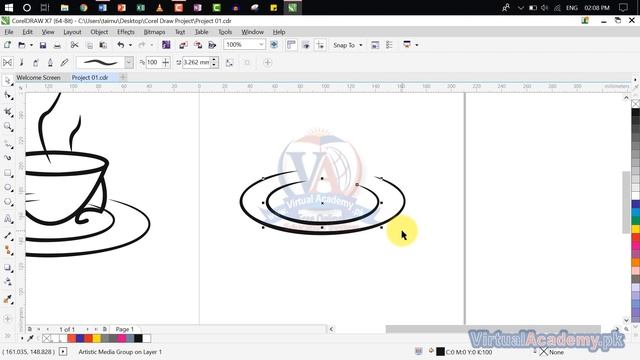Open the File menu
The width and height of the screenshot is (640, 360).
tap(9, 32)
